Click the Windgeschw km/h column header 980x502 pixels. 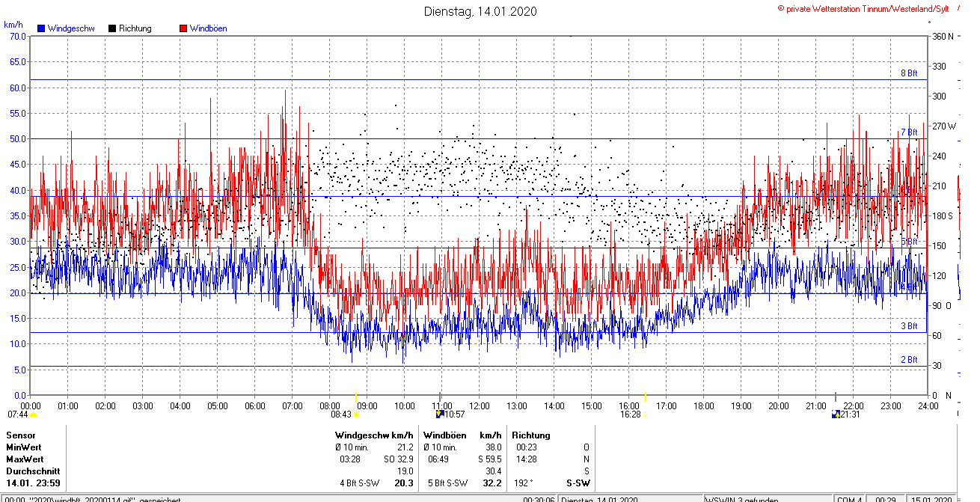click(x=374, y=435)
